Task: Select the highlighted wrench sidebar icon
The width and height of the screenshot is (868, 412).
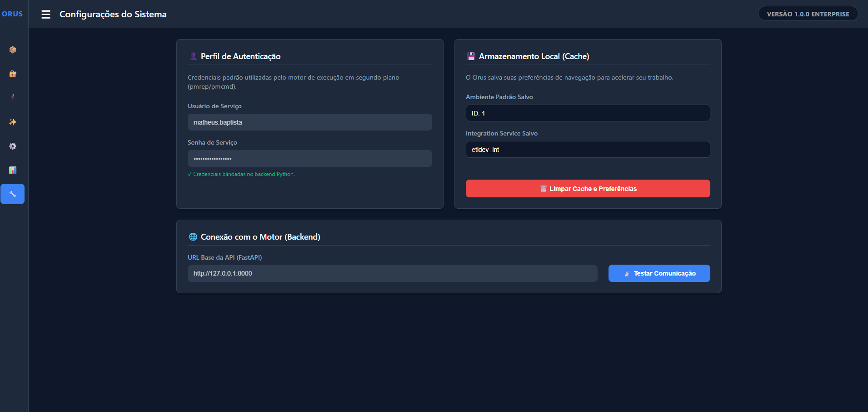Action: click(x=13, y=194)
